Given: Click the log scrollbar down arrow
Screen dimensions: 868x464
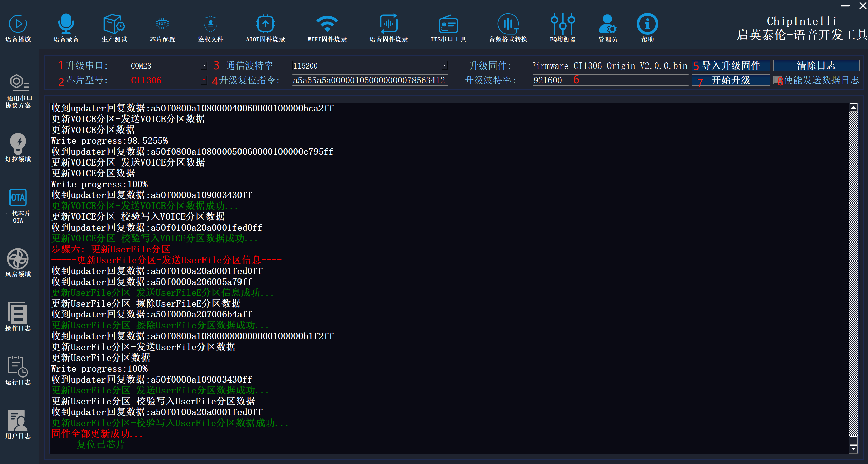Looking at the screenshot, I should [x=853, y=449].
